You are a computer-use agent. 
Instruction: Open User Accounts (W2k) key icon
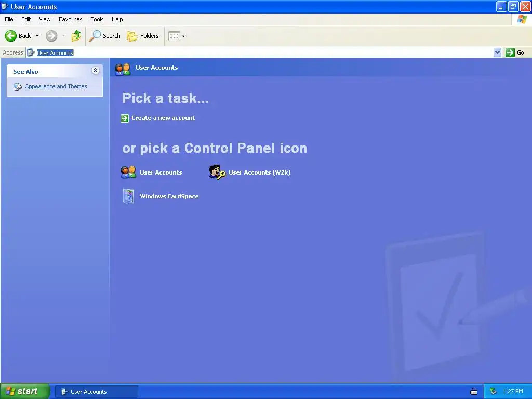tap(217, 172)
